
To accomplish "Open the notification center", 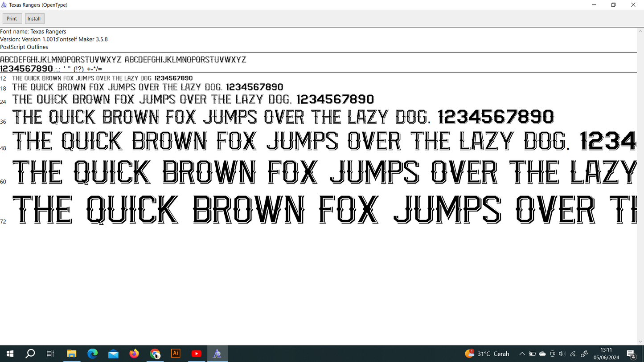I will pos(631,354).
